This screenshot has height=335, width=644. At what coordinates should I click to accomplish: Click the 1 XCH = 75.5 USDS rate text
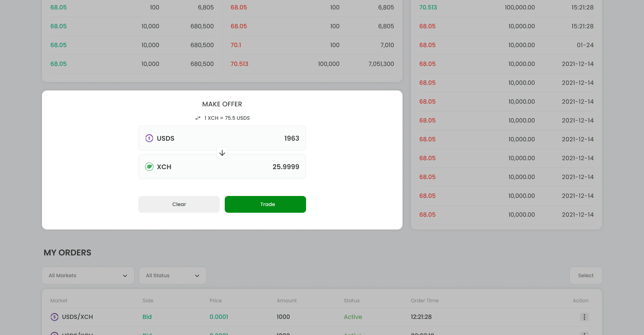[227, 118]
